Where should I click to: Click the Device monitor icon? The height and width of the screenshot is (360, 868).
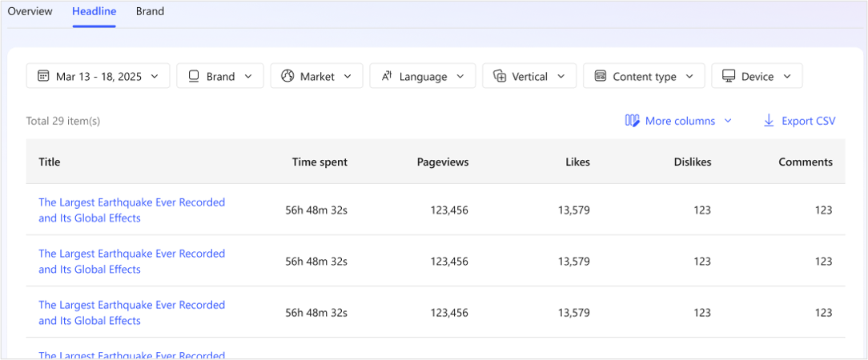point(729,77)
